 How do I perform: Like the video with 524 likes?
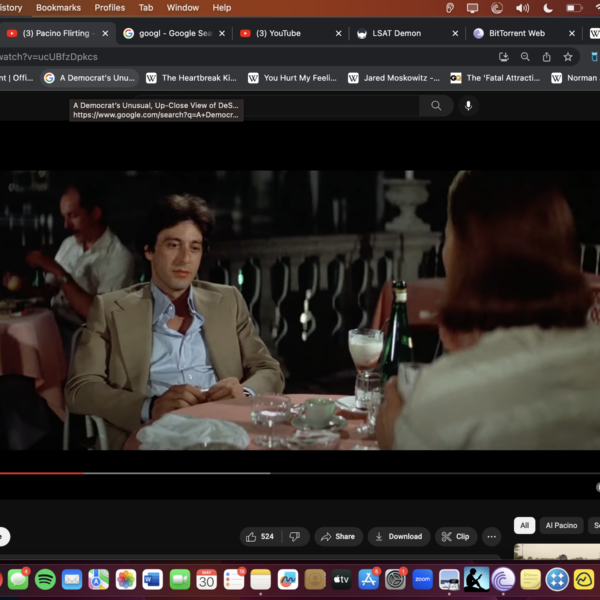pos(259,536)
